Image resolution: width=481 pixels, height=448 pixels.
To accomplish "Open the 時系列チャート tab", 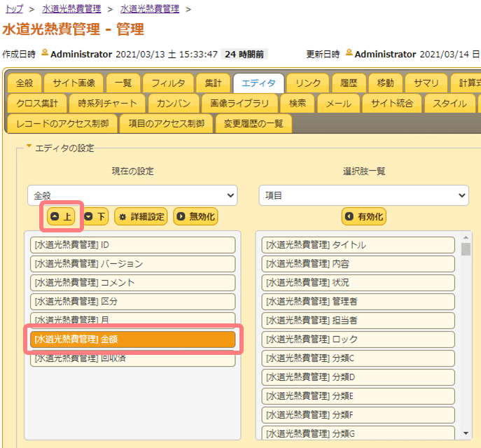I will [x=107, y=104].
